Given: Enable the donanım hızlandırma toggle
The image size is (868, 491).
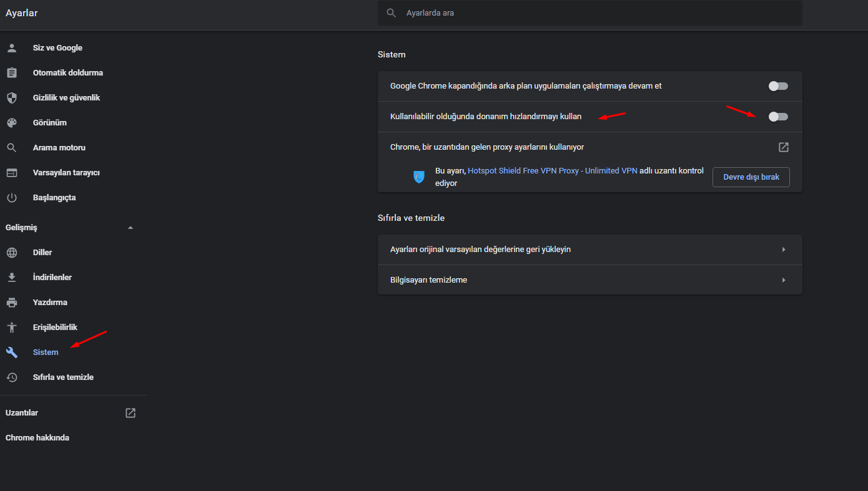Looking at the screenshot, I should pyautogui.click(x=778, y=117).
